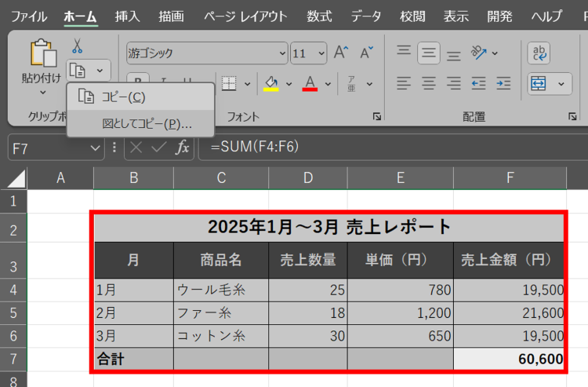Open font size 11 dropdown

point(321,53)
